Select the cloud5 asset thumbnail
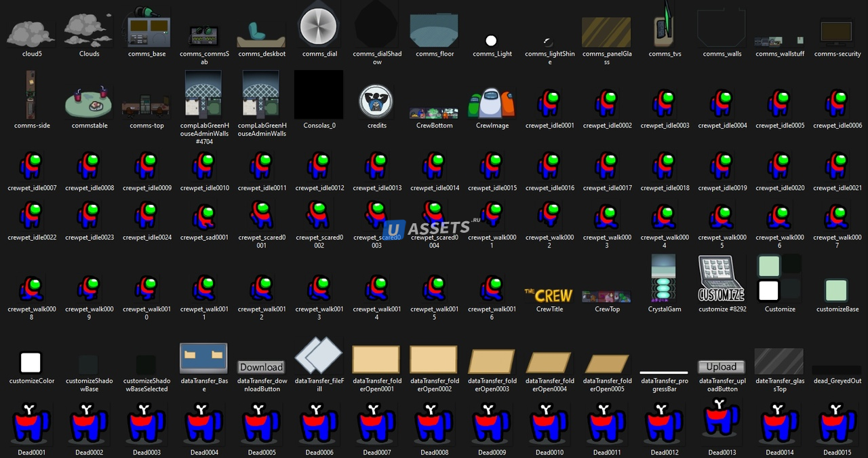The width and height of the screenshot is (868, 458). coord(31,33)
